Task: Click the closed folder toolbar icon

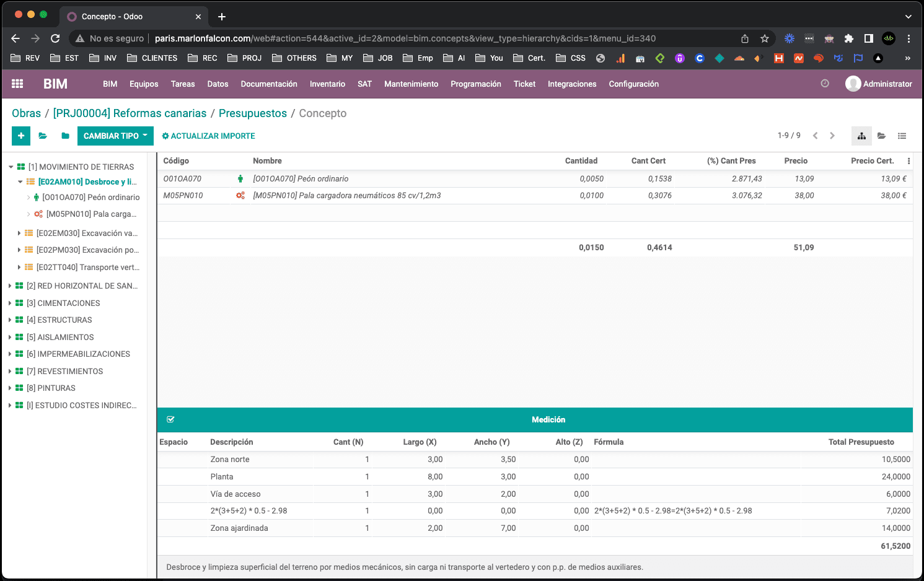Action: [65, 136]
